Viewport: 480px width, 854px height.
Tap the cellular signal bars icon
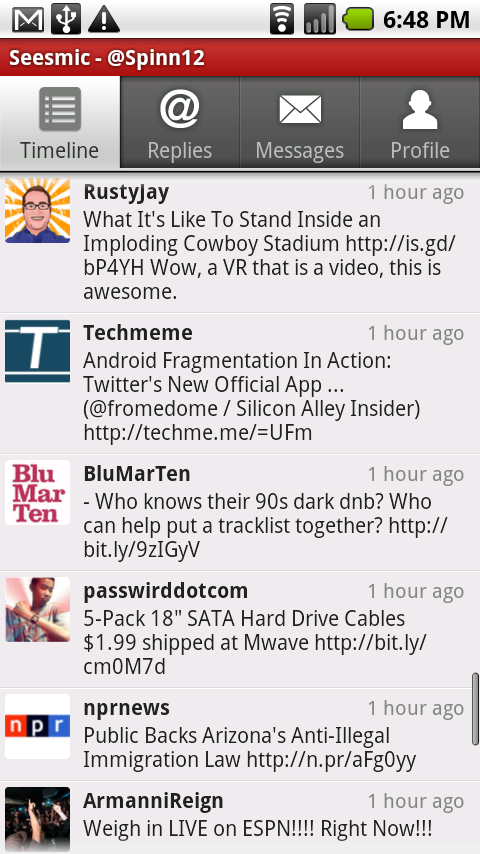[x=319, y=20]
